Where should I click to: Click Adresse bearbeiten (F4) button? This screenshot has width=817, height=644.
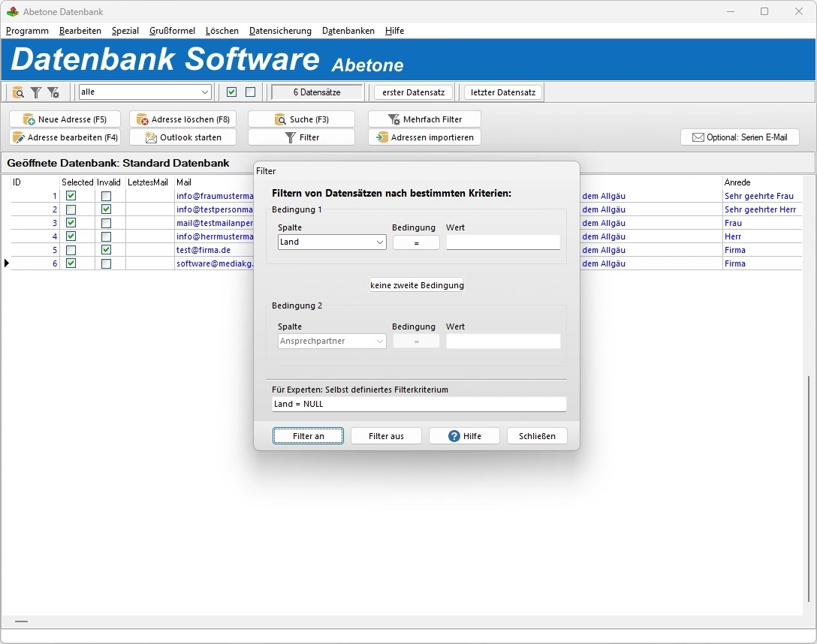(65, 137)
